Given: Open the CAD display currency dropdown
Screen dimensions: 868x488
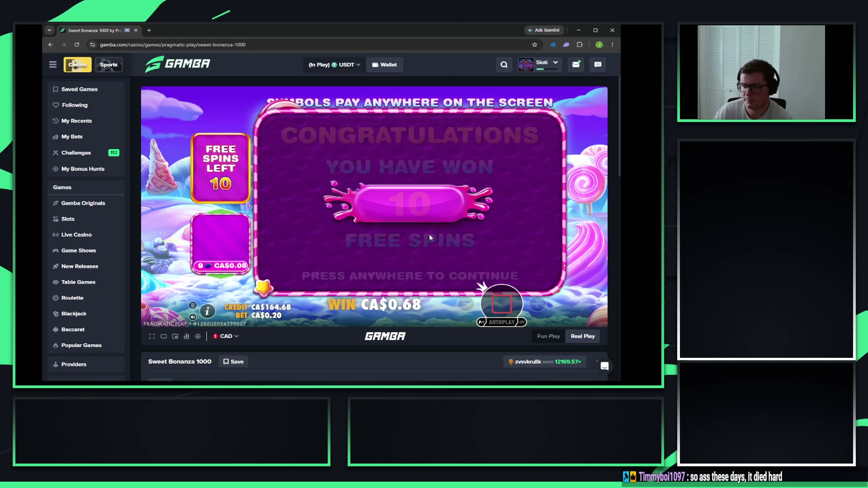Looking at the screenshot, I should pyautogui.click(x=226, y=336).
